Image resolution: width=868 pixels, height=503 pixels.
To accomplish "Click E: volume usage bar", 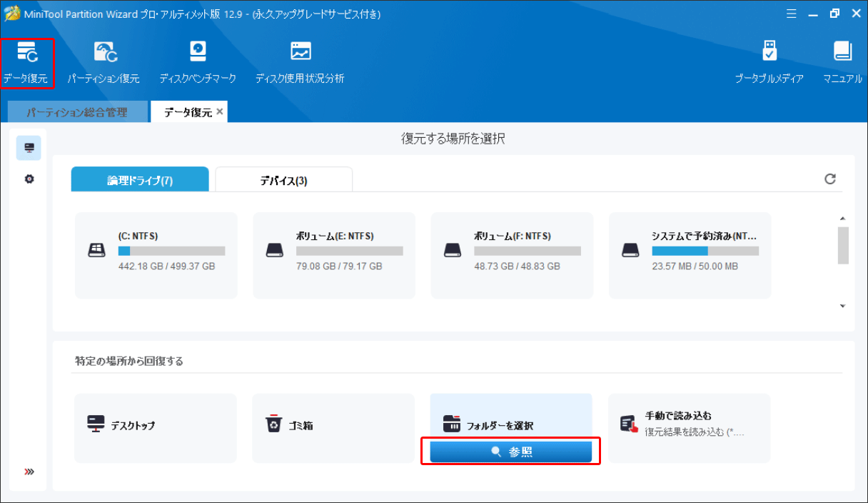I will (350, 251).
